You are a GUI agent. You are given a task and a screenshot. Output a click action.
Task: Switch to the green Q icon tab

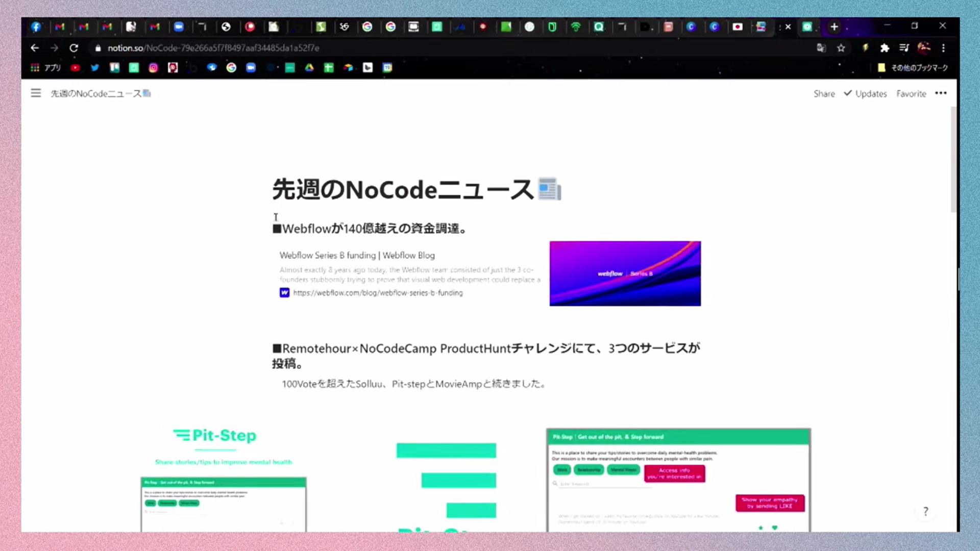point(599,27)
